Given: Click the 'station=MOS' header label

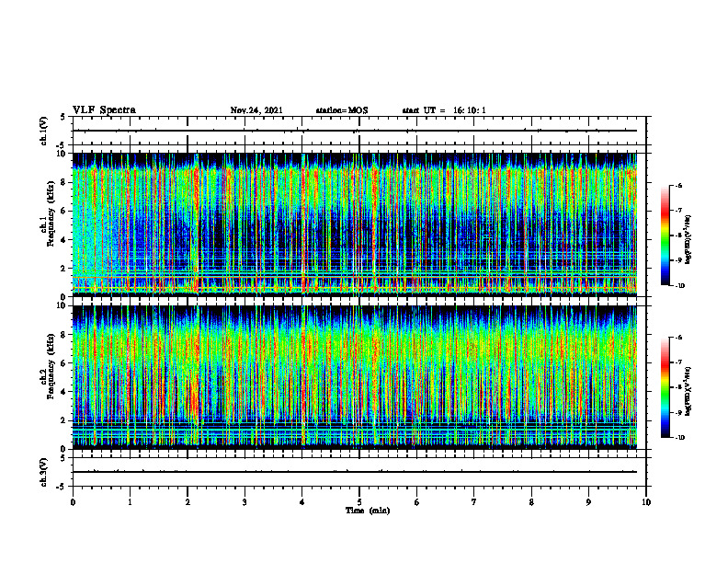Looking at the screenshot, I should click(342, 110).
